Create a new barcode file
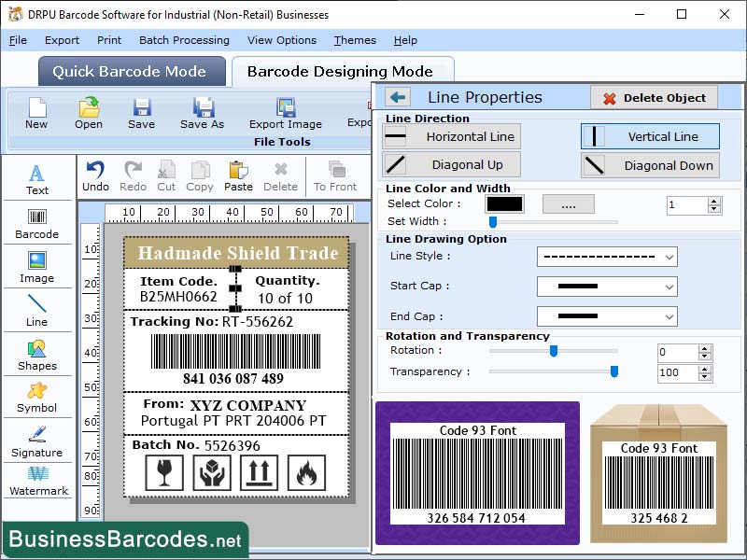 [36, 114]
